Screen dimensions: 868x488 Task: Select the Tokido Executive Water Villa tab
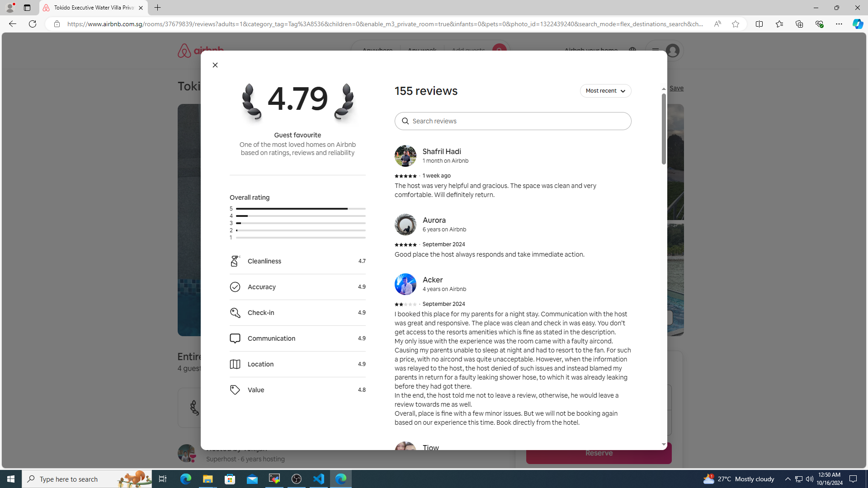click(x=90, y=8)
